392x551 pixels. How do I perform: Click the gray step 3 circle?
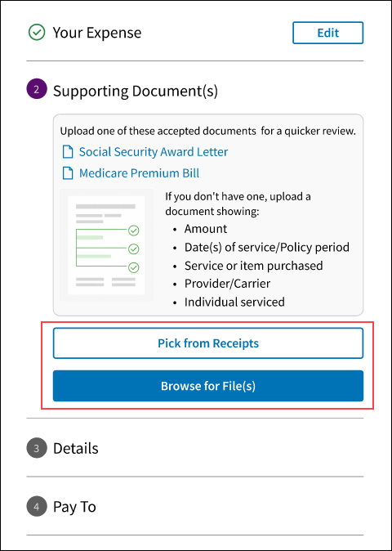click(37, 448)
